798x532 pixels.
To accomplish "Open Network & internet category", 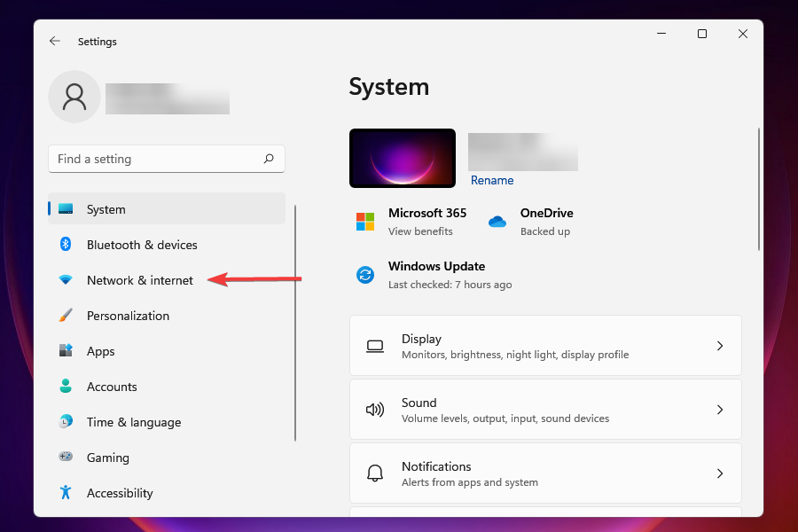I will [x=140, y=280].
